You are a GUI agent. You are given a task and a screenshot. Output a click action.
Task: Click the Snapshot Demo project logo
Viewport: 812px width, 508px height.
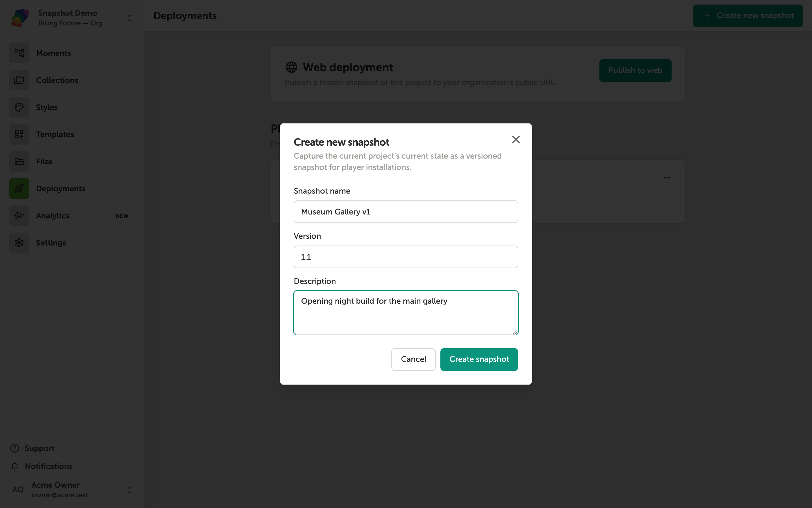pos(20,18)
